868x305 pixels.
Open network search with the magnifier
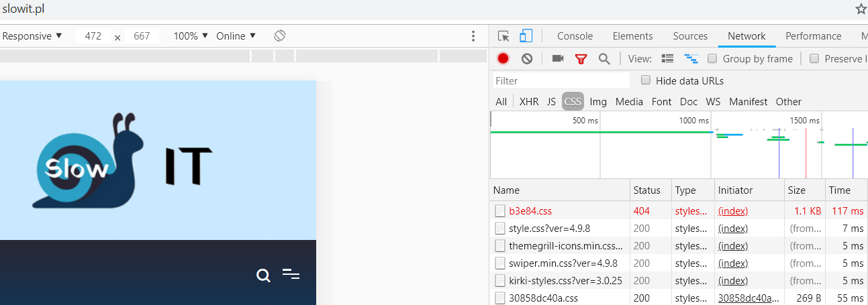click(604, 59)
